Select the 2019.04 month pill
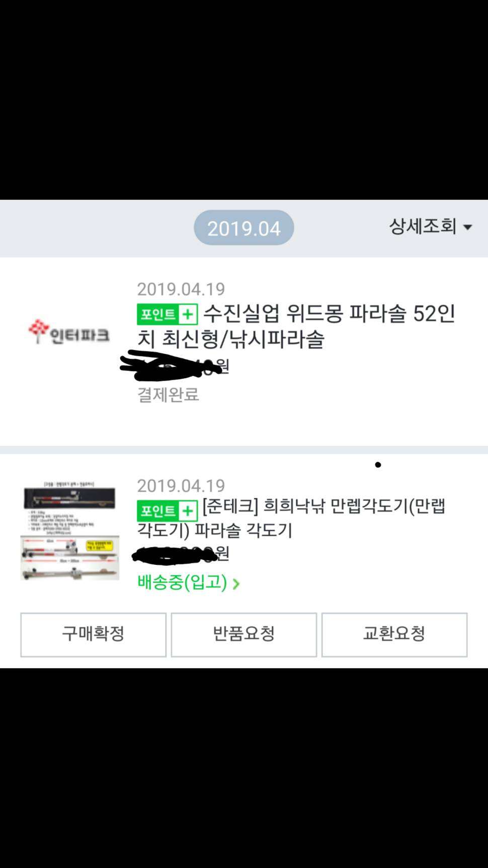This screenshot has height=868, width=488. pos(244,228)
